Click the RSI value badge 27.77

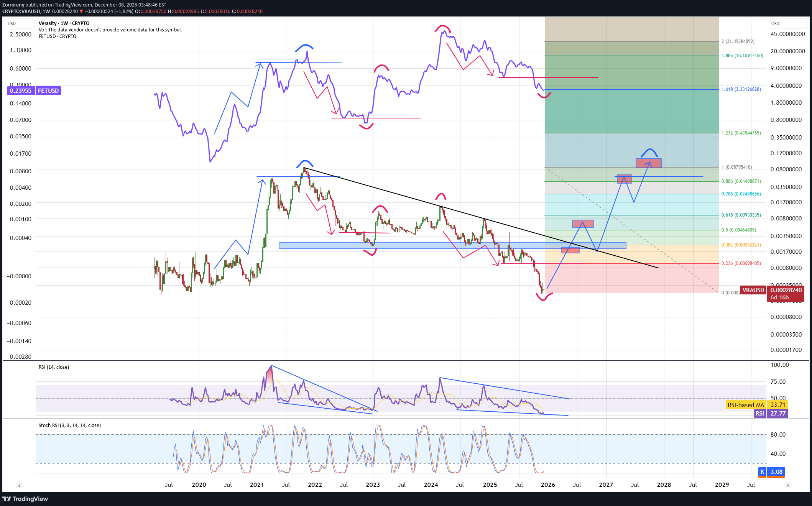pos(777,413)
